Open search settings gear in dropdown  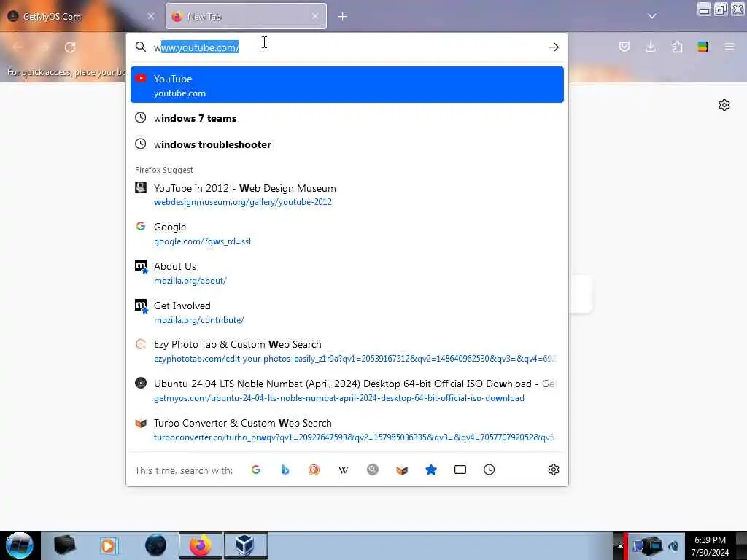pos(554,470)
